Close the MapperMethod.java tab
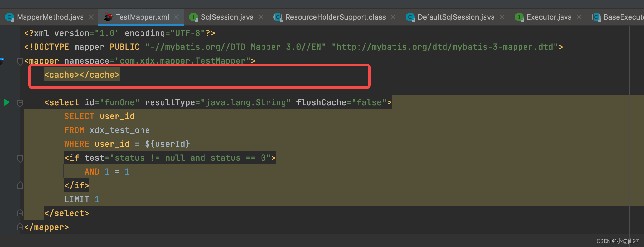The image size is (644, 247). point(91,17)
